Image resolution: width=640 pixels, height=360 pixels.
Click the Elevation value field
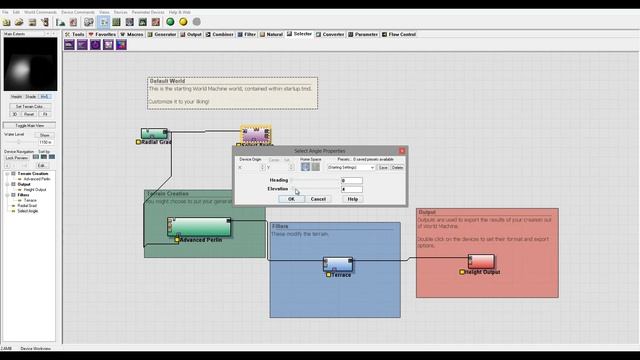(352, 189)
